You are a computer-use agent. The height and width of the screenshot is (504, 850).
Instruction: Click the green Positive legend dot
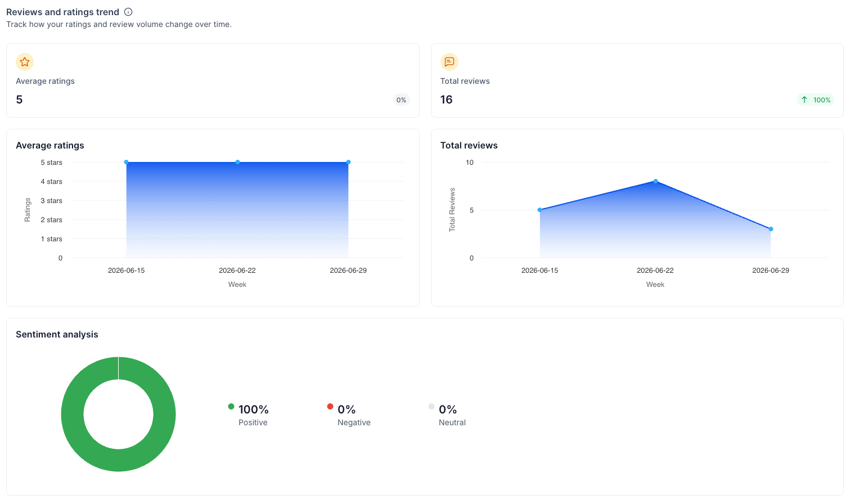pos(231,406)
